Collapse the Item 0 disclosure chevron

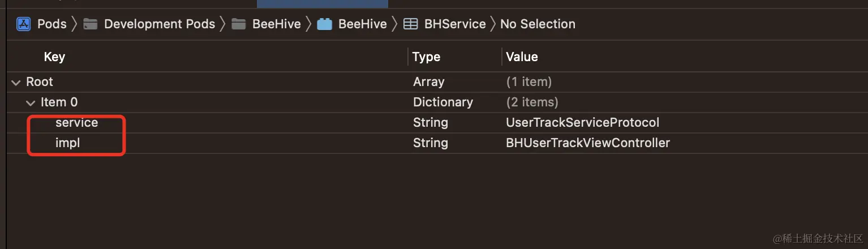coord(30,102)
